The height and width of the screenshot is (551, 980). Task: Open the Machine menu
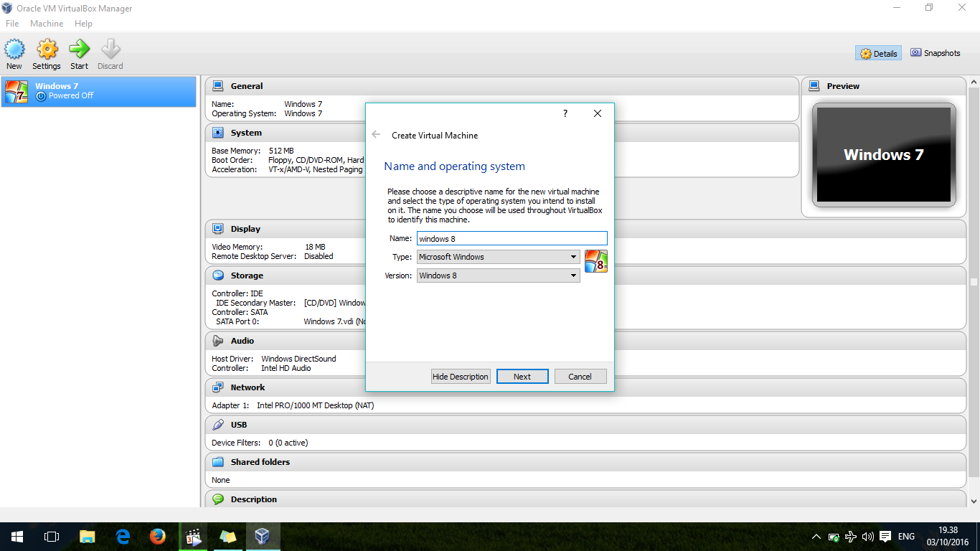click(47, 24)
